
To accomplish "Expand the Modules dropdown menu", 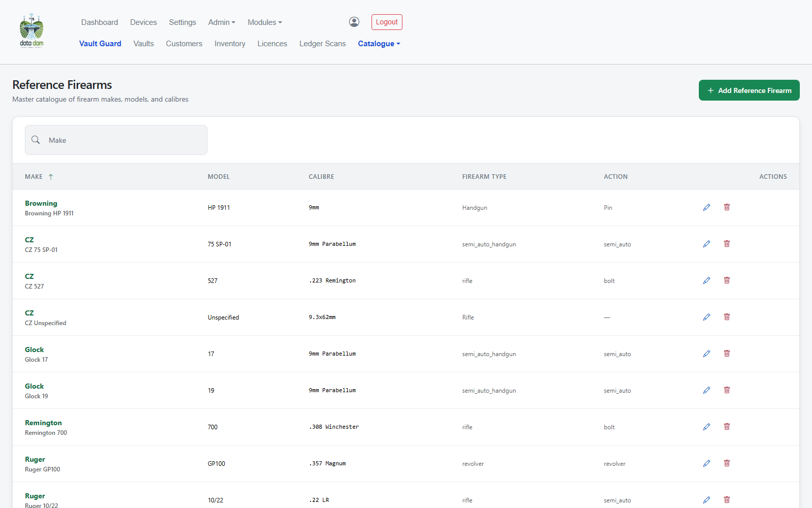I will pos(265,22).
